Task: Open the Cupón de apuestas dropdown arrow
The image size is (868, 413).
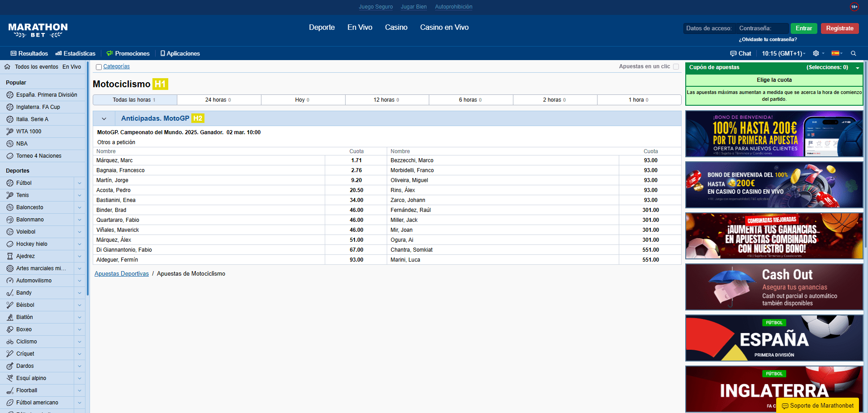Action: pos(857,68)
